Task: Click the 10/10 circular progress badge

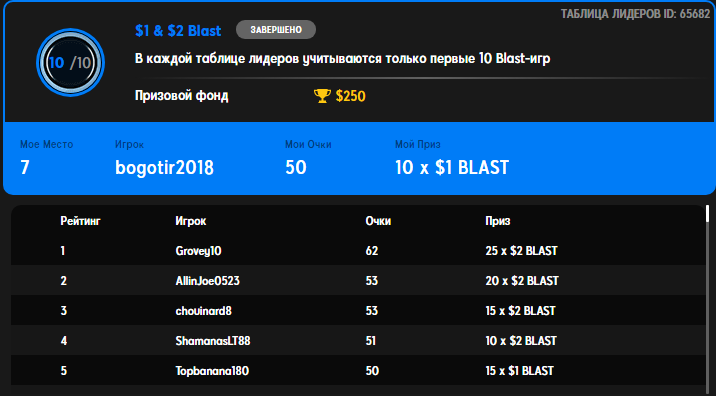Action: [x=70, y=63]
